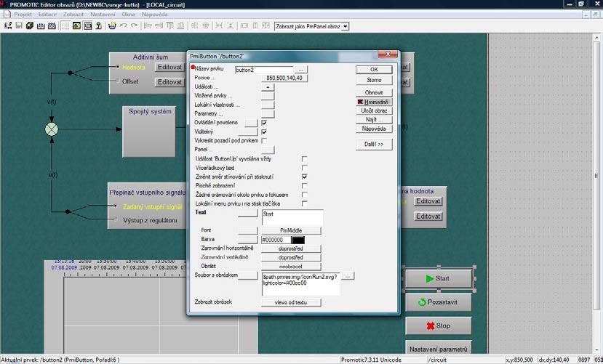
Task: Click the align bottom toolbar icon
Action: pos(180,25)
